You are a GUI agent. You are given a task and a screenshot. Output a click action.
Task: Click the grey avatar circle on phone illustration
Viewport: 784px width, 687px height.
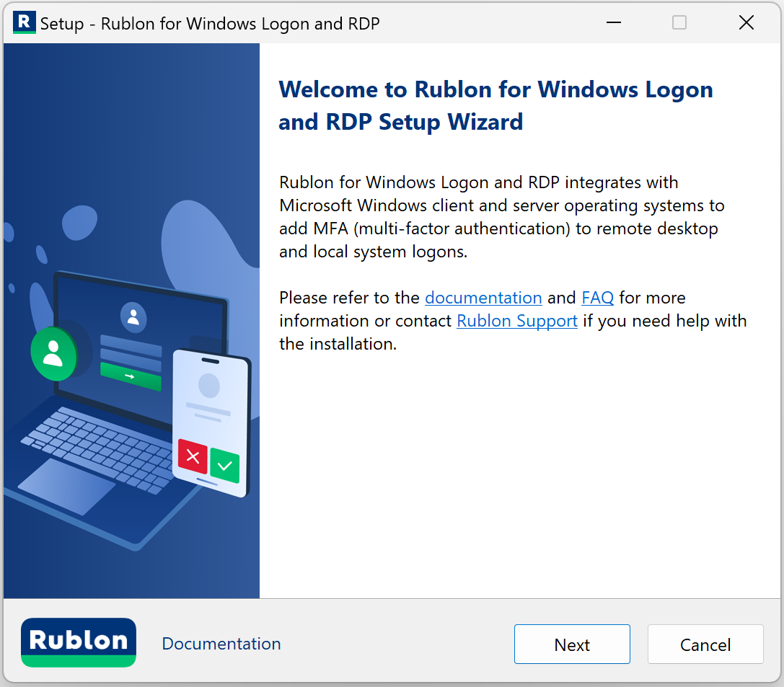(209, 386)
